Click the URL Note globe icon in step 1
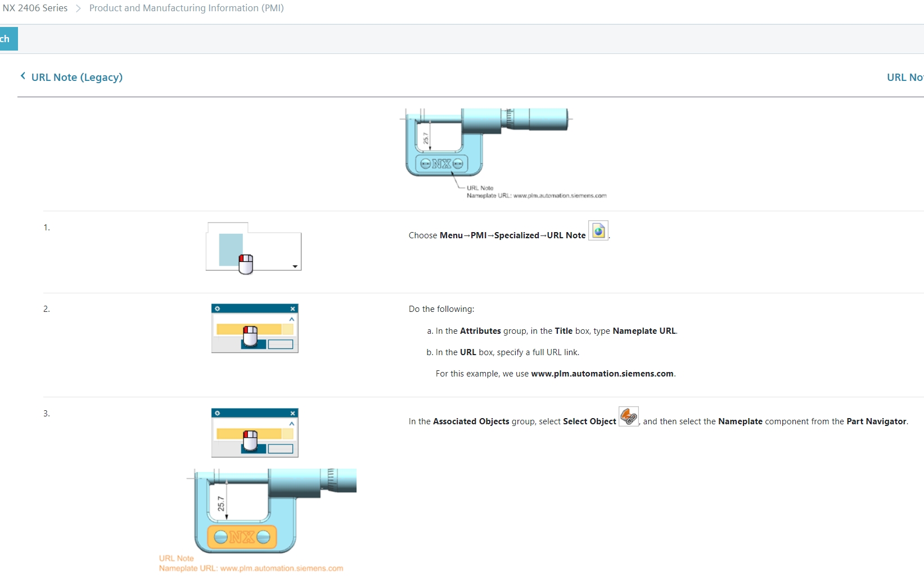This screenshot has height=576, width=924. tap(598, 230)
